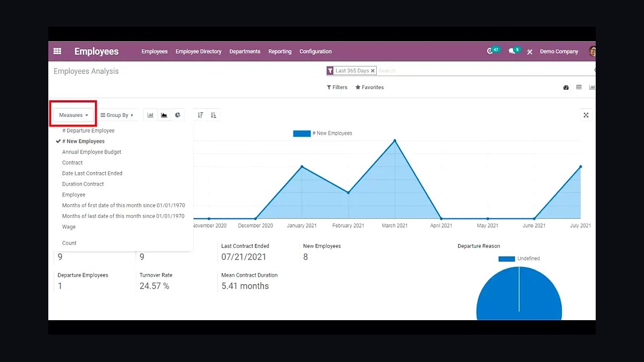This screenshot has width=644, height=362.
Task: Open the Favorites dropdown
Action: [x=369, y=87]
